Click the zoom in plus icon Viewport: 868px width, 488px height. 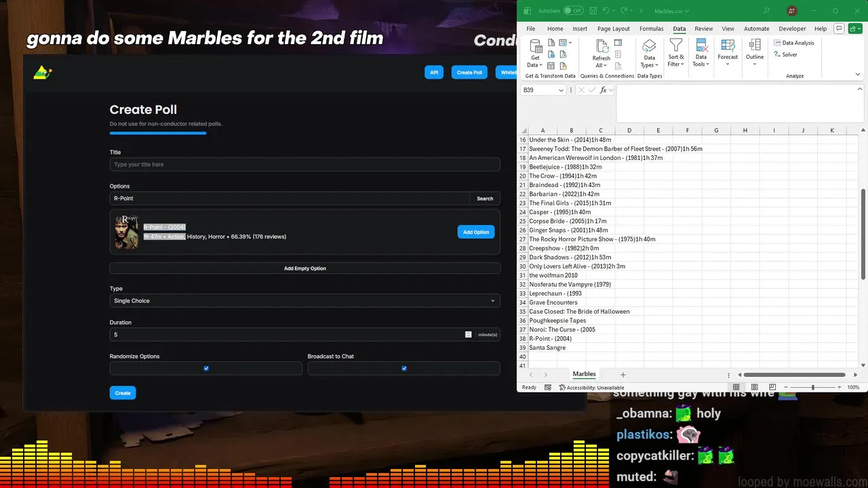pyautogui.click(x=840, y=387)
